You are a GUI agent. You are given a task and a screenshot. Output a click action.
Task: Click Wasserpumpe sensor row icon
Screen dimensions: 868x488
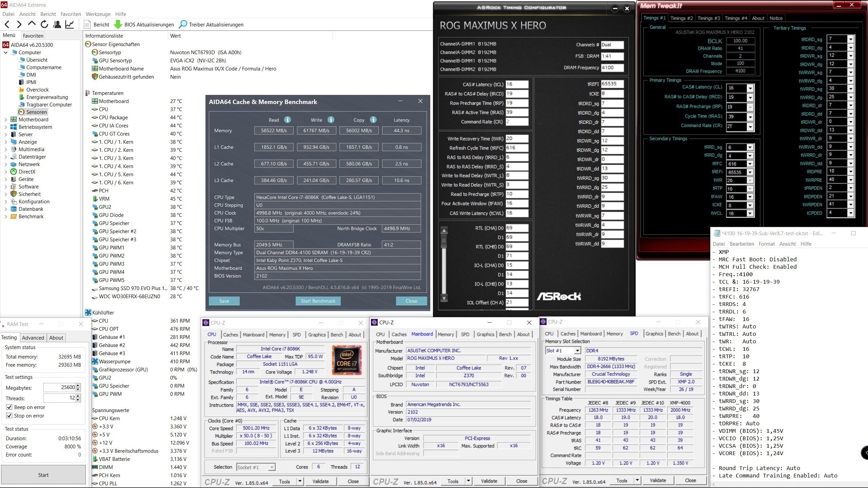tap(95, 361)
